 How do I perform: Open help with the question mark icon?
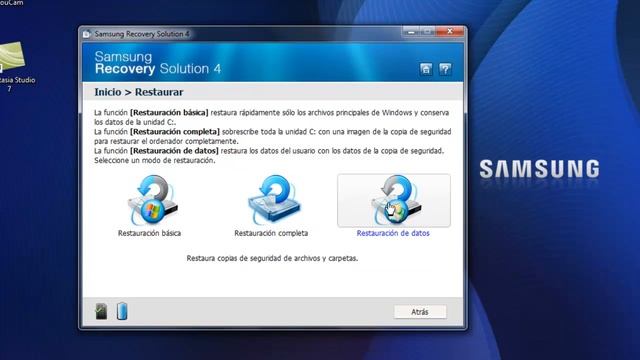click(445, 69)
